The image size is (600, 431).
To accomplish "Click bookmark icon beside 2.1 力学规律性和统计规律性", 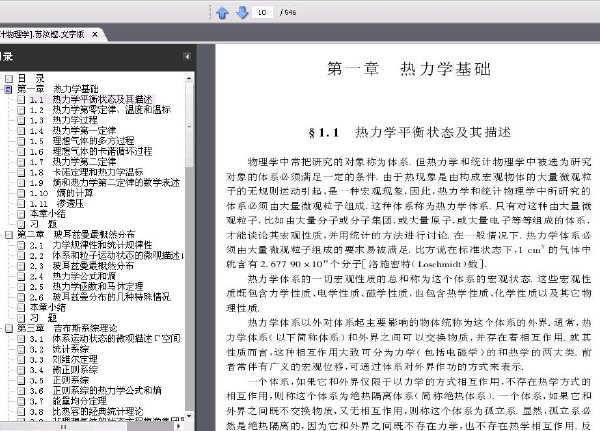I will click(21, 245).
